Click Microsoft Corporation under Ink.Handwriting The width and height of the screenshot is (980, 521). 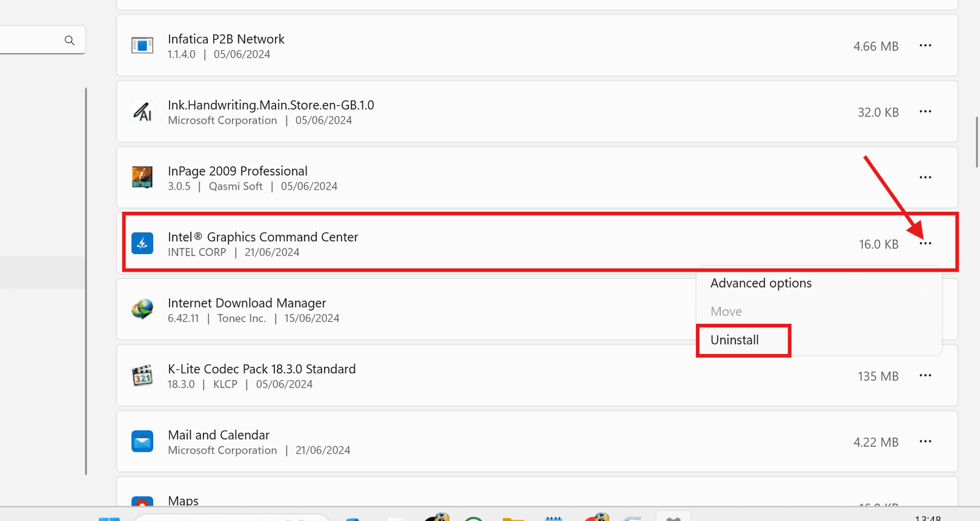[222, 121]
